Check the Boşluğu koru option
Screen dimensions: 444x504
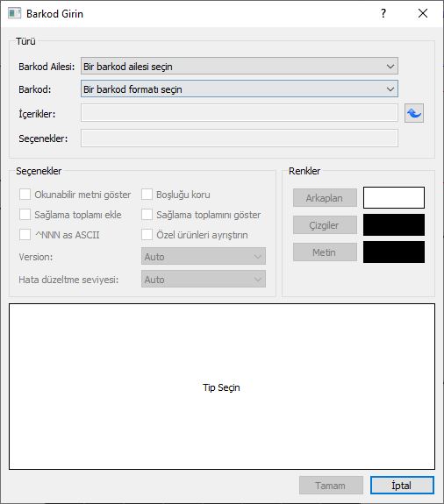point(147,195)
